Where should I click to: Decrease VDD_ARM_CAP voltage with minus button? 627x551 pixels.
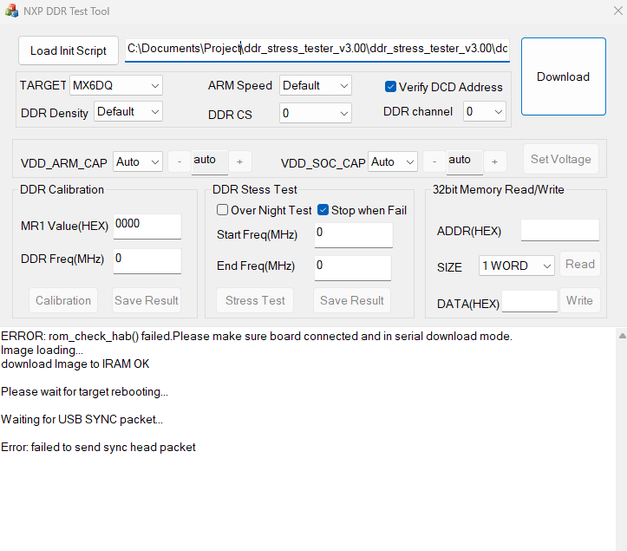click(180, 162)
